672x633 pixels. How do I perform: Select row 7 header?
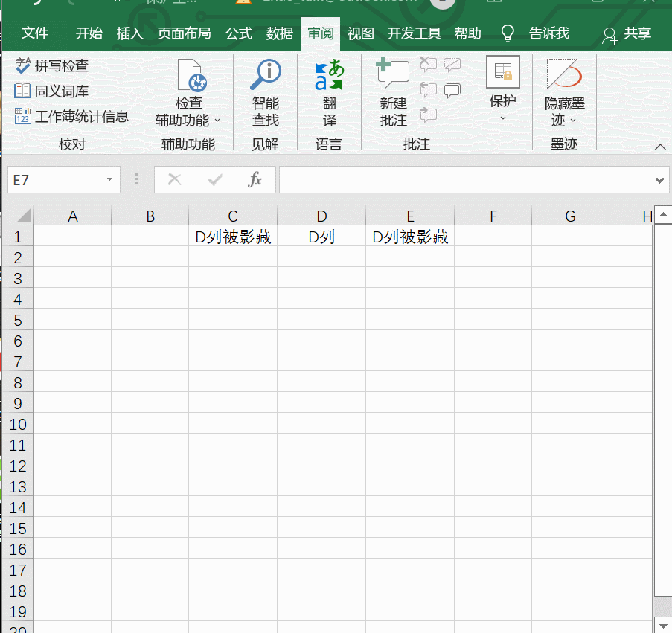point(18,362)
